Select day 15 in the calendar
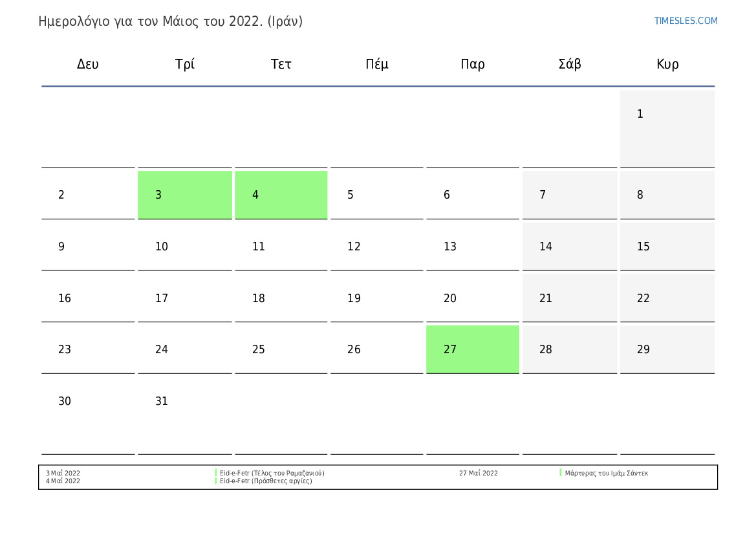This screenshot has width=756, height=535. tap(667, 246)
